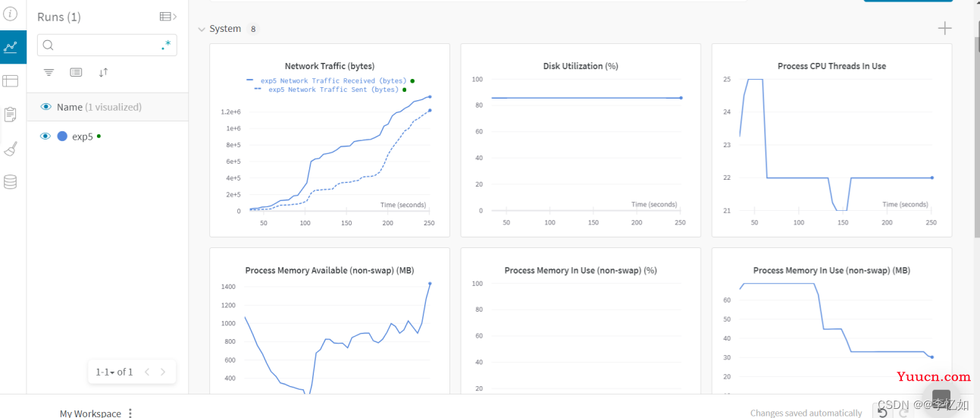The width and height of the screenshot is (980, 418).
Task: Click the Changes saved automatically status text
Action: (806, 413)
